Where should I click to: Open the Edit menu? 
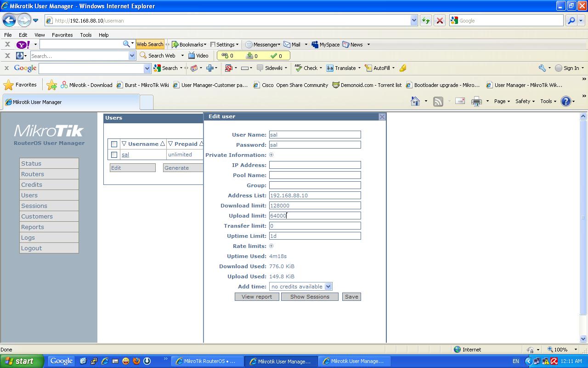point(23,34)
